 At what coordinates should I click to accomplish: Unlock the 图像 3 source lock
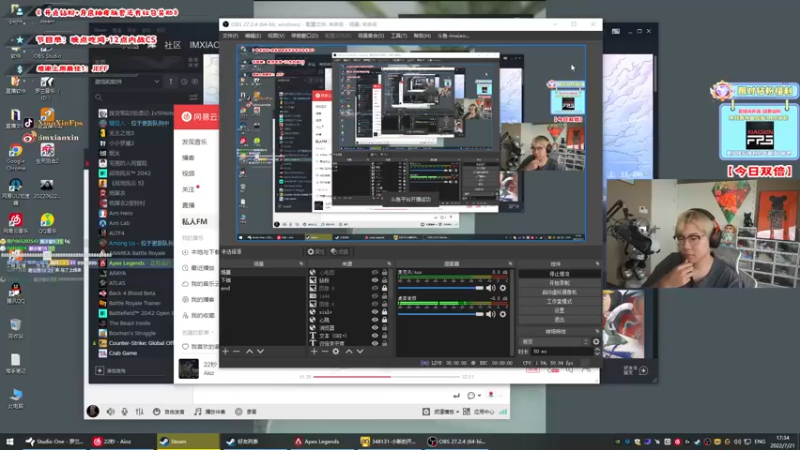pos(384,288)
